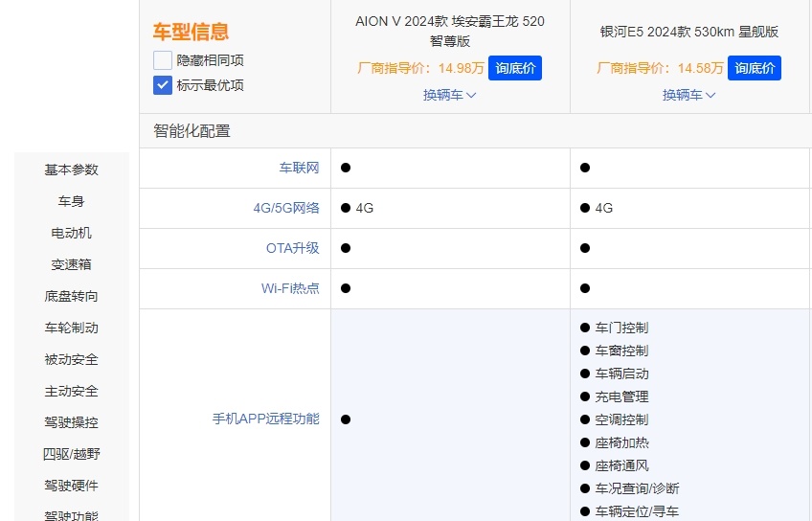Viewport: 812px width, 521px height.
Task: Go to 基本参数 in the sidebar
Action: (72, 170)
